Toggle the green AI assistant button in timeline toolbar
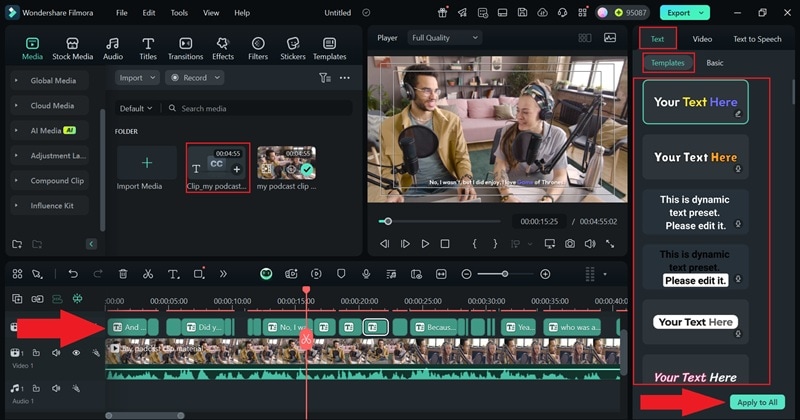 click(266, 274)
